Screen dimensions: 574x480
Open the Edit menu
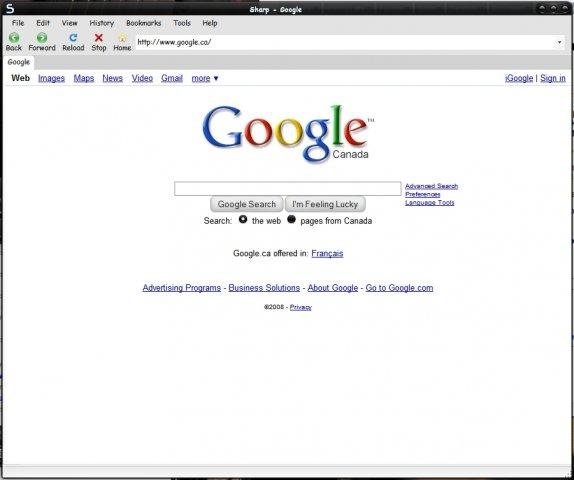click(x=43, y=23)
